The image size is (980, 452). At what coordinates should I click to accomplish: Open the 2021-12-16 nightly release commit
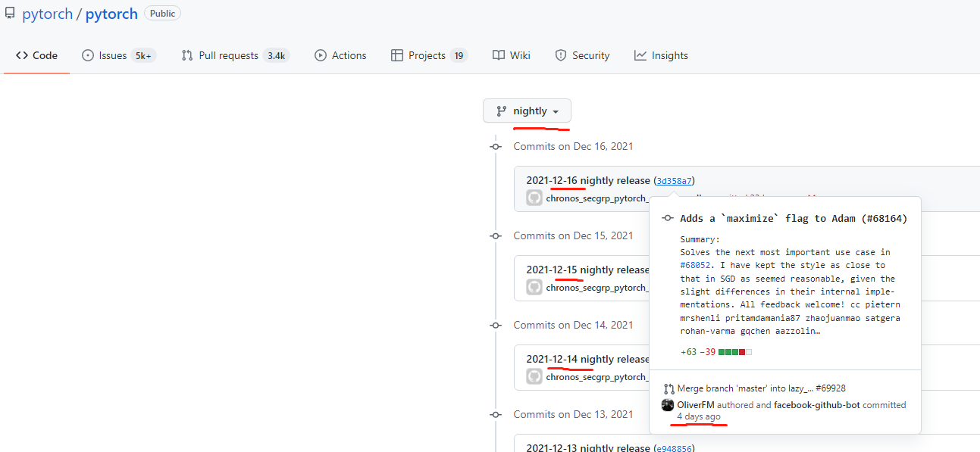point(588,180)
